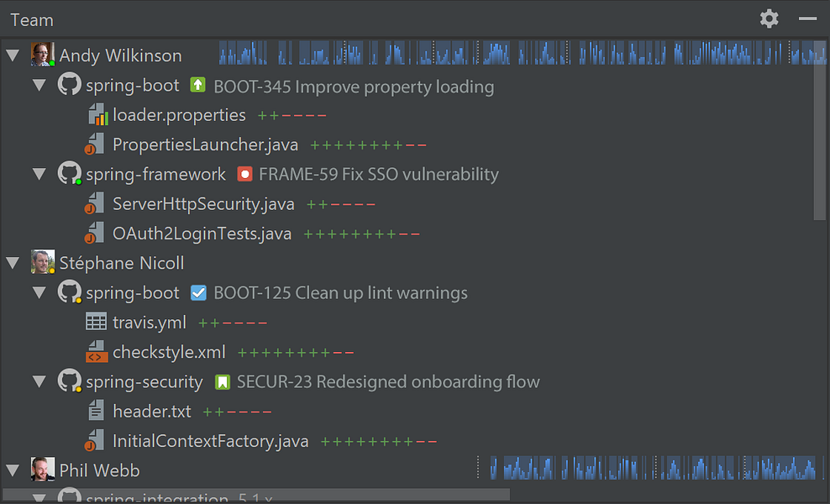Collapse spring-boot under Stéphane Nicoll

pyautogui.click(x=39, y=292)
